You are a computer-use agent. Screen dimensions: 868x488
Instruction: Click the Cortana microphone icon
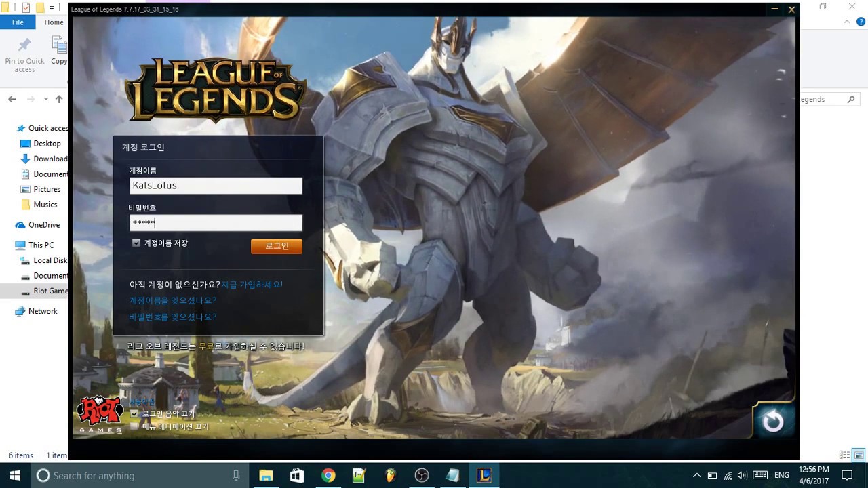(236, 475)
